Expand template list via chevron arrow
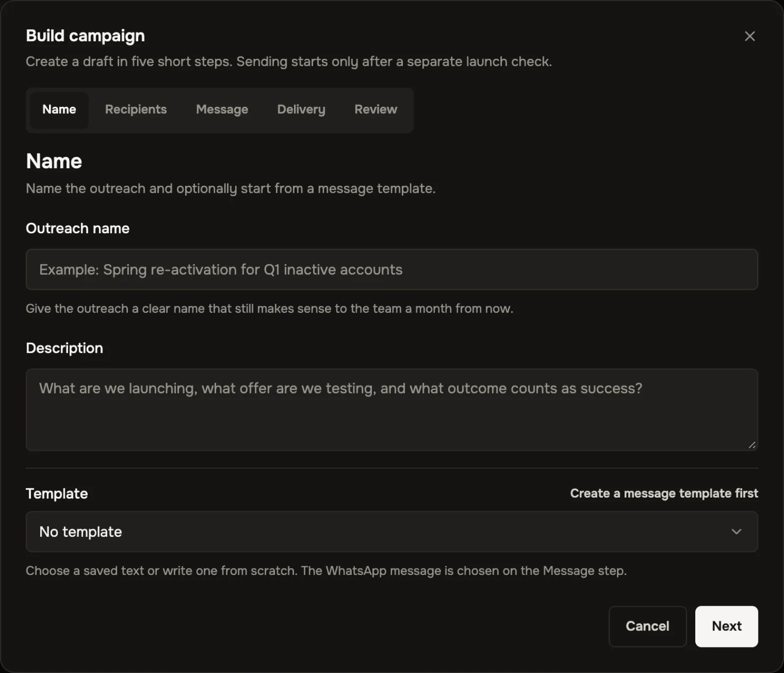Viewport: 784px width, 673px height. pos(736,532)
